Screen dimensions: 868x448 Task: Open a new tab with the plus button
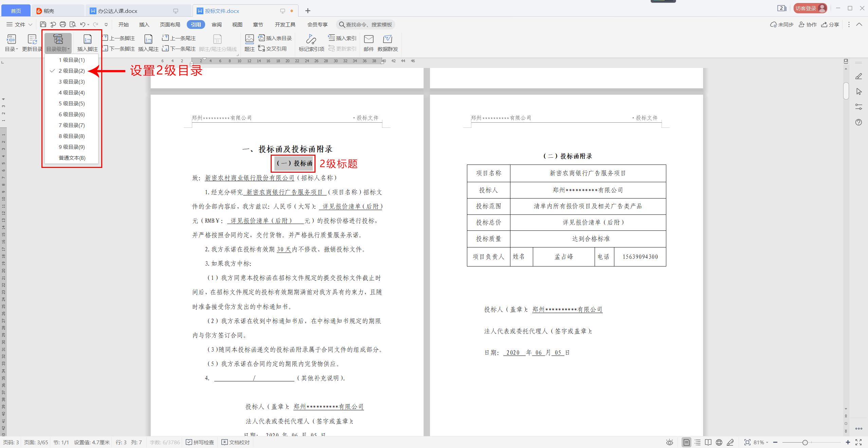point(308,11)
